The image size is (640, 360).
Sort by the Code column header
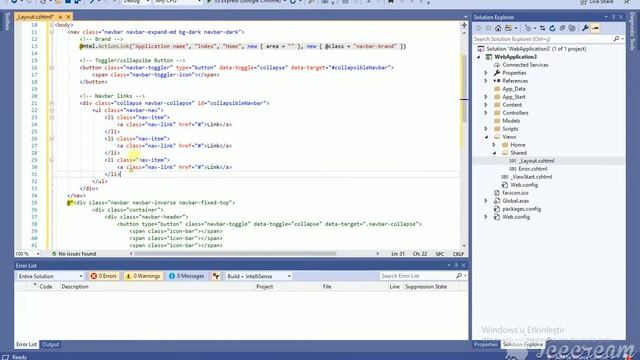(46, 287)
